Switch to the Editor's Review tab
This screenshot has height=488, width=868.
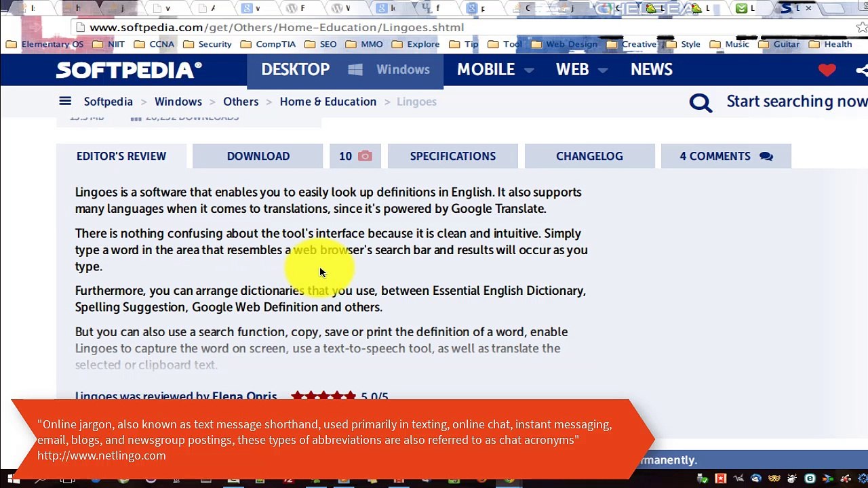coord(121,156)
